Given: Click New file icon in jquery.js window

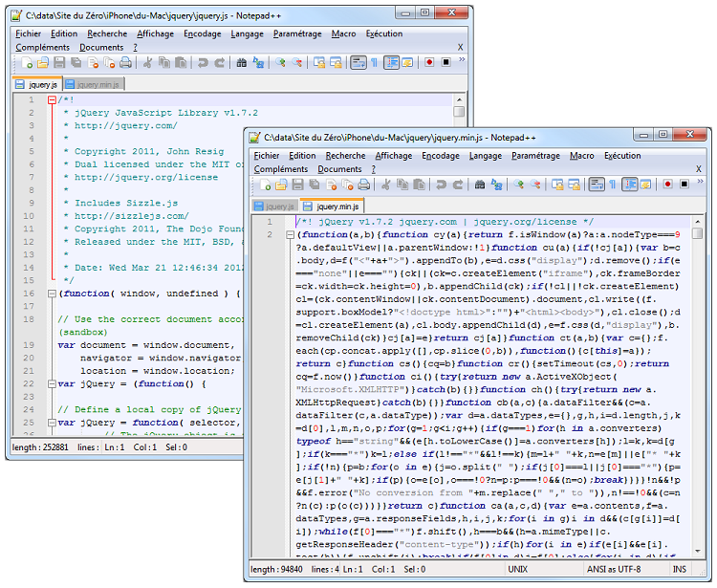Looking at the screenshot, I should 27,63.
